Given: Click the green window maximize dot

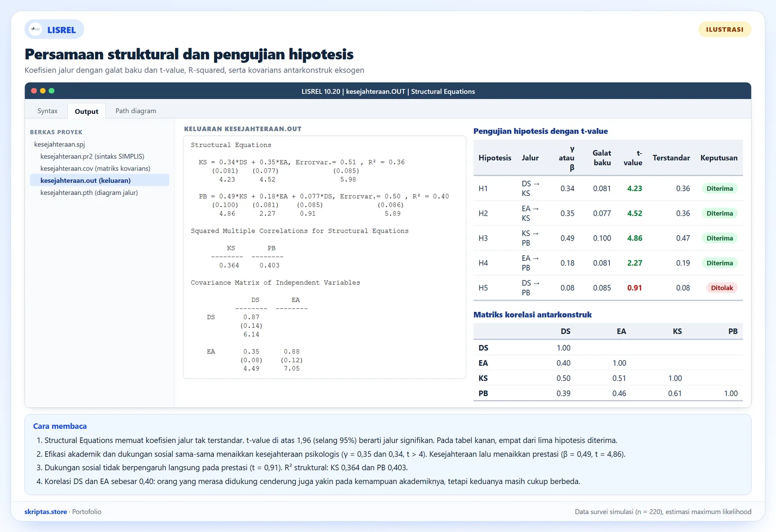Looking at the screenshot, I should (x=51, y=91).
